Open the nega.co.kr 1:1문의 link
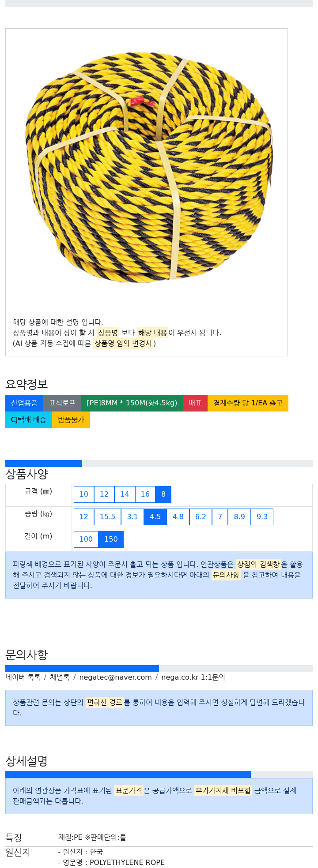 [x=193, y=677]
